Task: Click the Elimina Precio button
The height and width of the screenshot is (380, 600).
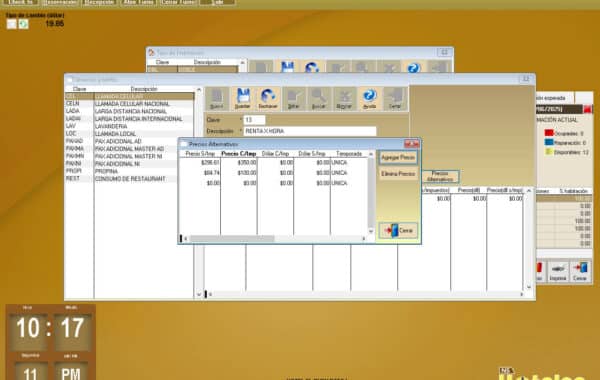Action: [398, 174]
